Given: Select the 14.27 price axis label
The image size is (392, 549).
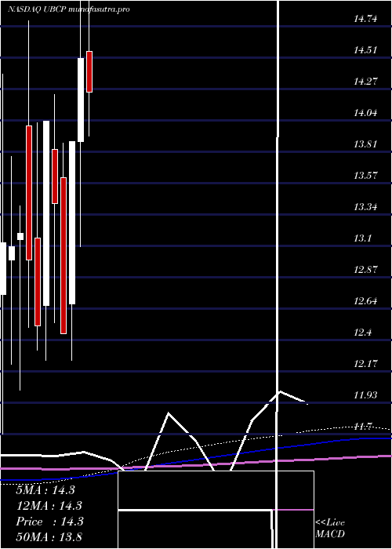Looking at the screenshot, I should (365, 82).
